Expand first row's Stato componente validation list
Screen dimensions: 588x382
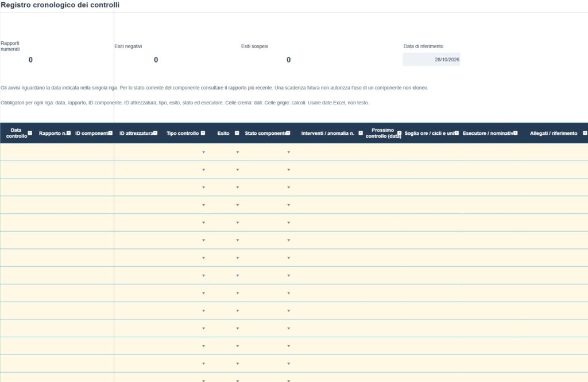click(x=289, y=153)
